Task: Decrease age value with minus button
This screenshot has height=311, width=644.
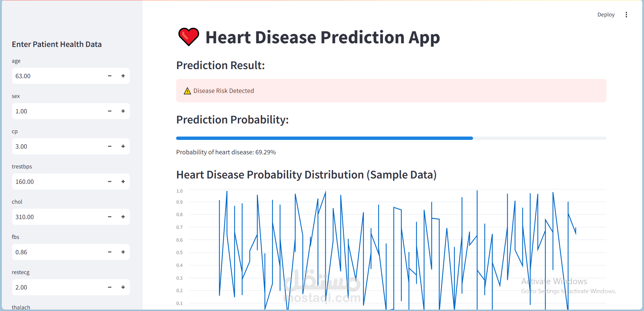Action: pyautogui.click(x=110, y=76)
